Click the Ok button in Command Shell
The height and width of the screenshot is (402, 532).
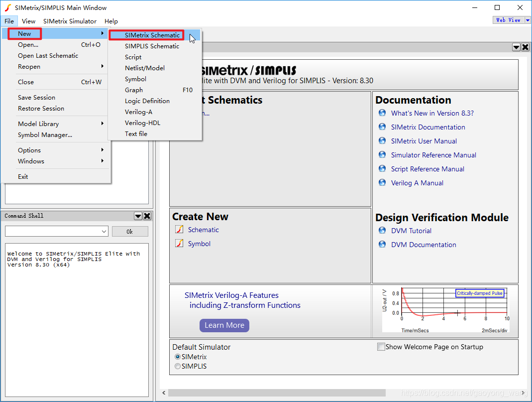(x=130, y=232)
